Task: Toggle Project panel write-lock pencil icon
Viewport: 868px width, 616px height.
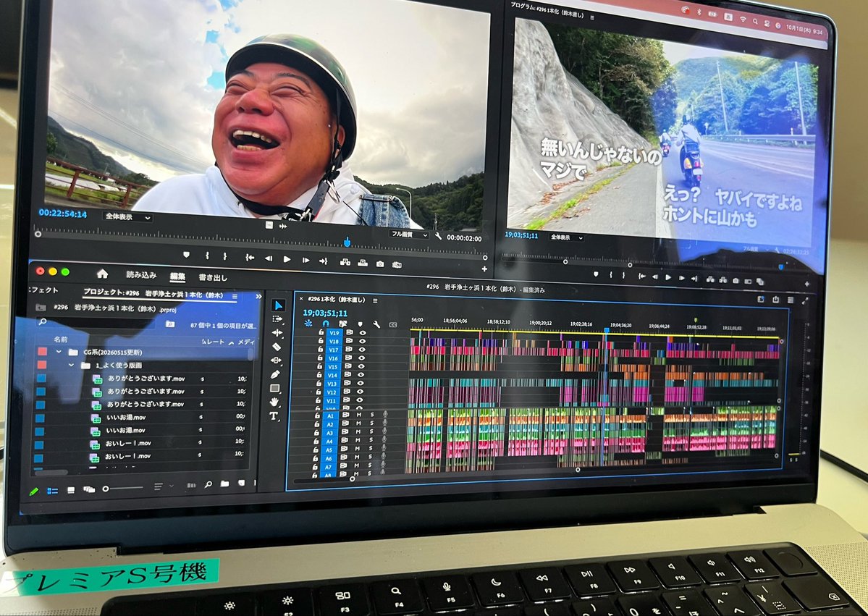Action: [34, 491]
